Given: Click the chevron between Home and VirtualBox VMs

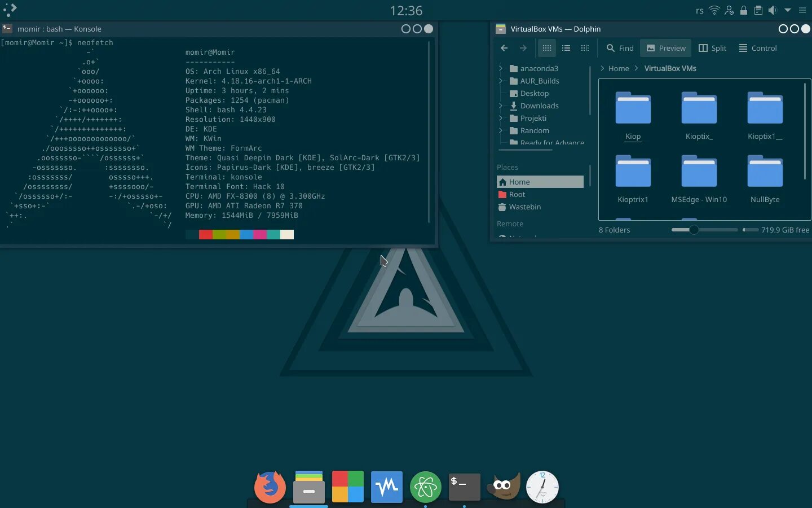Looking at the screenshot, I should [637, 68].
